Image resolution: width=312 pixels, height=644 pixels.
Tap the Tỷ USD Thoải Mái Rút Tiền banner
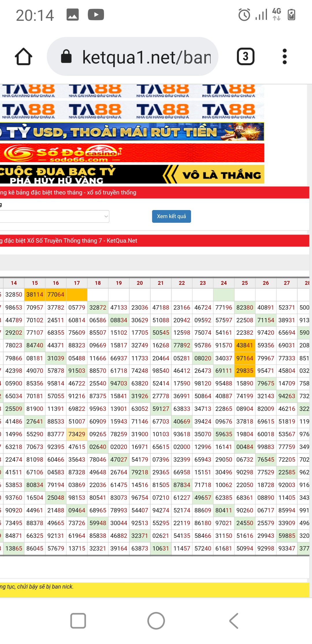tap(132, 132)
